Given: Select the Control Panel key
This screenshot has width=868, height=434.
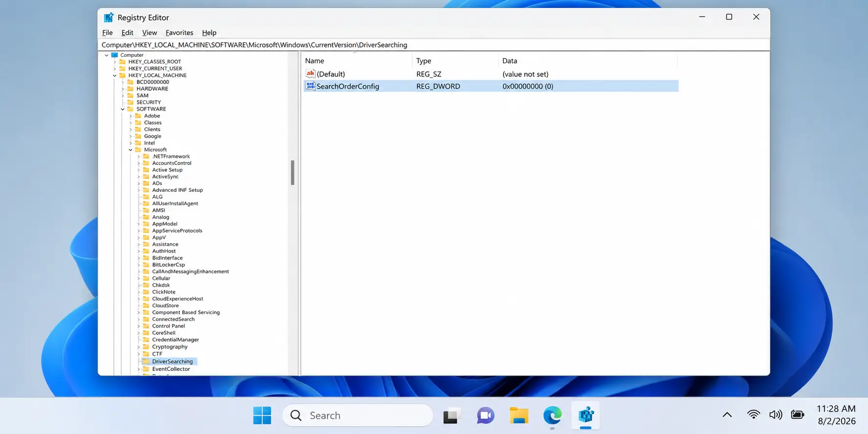Looking at the screenshot, I should [x=168, y=326].
